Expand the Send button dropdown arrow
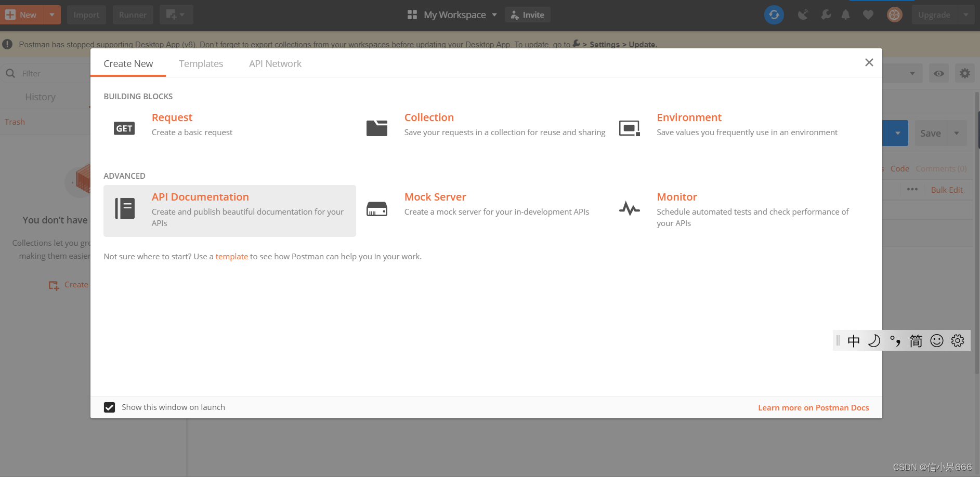980x477 pixels. (x=898, y=133)
